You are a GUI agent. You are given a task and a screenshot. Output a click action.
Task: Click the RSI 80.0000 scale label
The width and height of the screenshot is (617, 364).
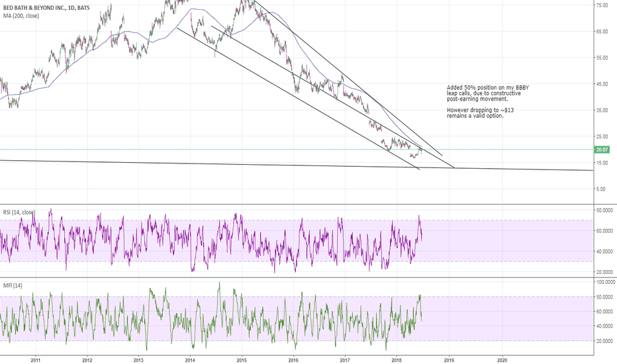605,210
